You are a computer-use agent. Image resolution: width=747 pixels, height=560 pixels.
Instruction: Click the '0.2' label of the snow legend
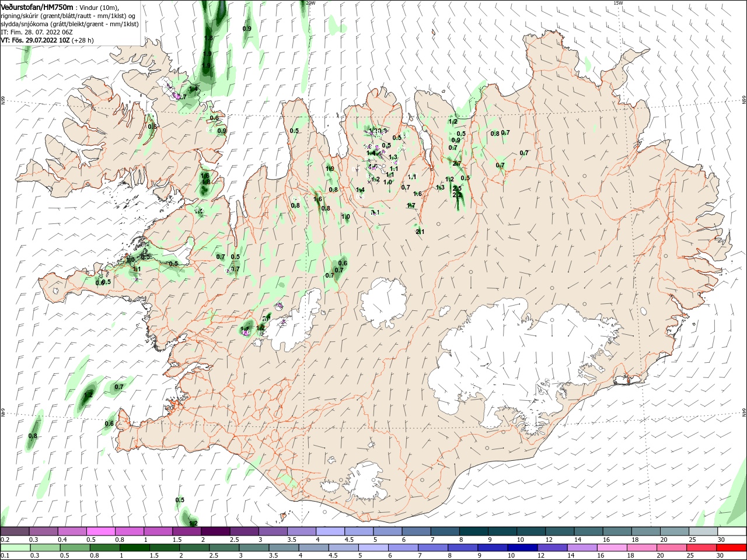pos(5,540)
